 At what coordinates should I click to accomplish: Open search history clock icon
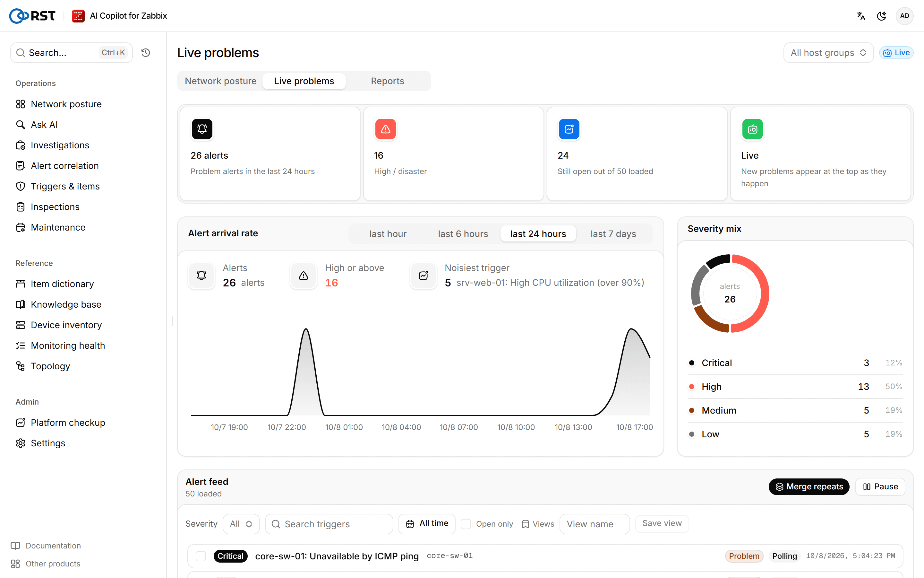click(x=145, y=53)
